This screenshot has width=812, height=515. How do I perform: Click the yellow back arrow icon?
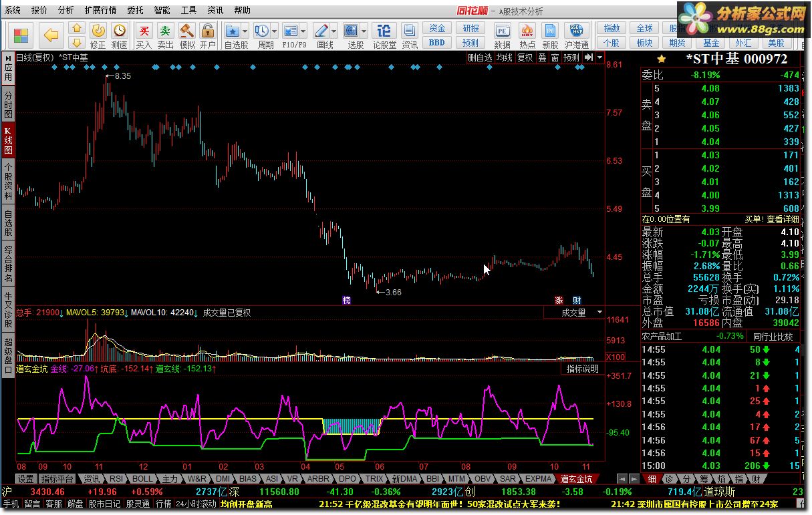click(x=51, y=35)
